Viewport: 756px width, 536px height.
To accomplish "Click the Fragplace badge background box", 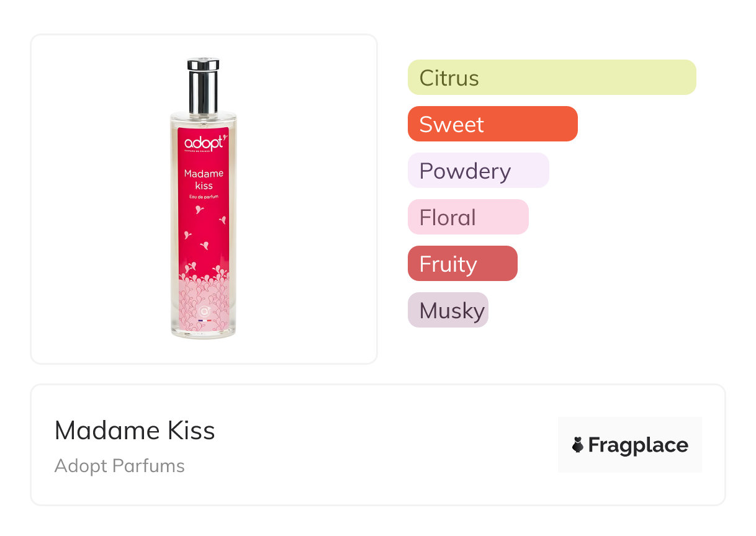I will [x=629, y=428].
